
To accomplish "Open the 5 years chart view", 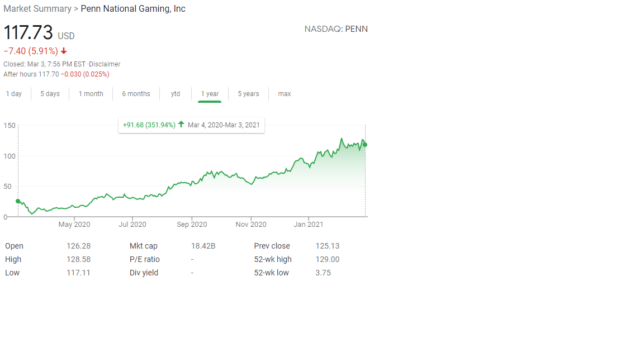I will click(x=248, y=94).
